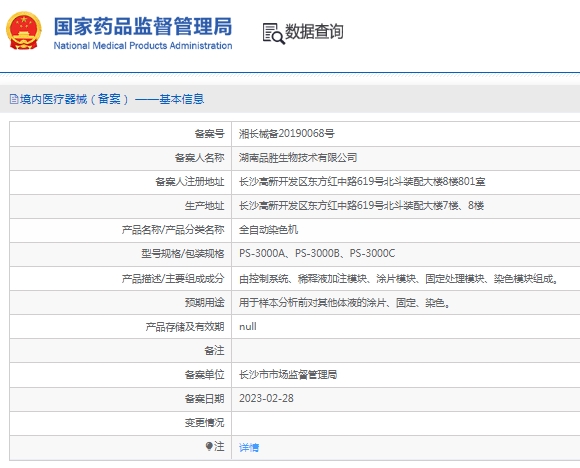Click the 变更情况 label
Screen dimensions: 580x468
click(x=205, y=422)
